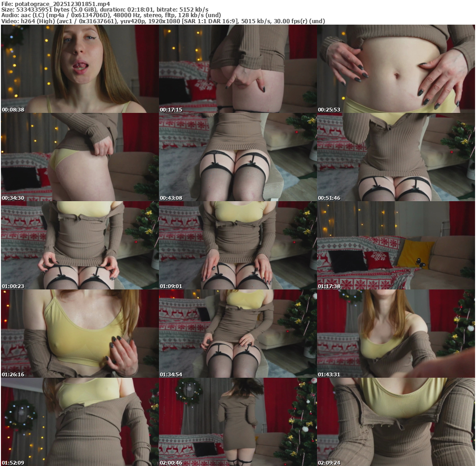476x466 pixels.
Task: Click the empty sofa frame at 01:17:38
Action: click(x=396, y=245)
